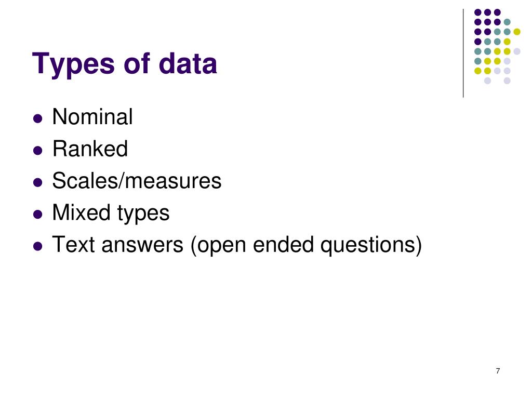
Task: Click 'Text answers (open ended questions)' line
Action: (237, 245)
